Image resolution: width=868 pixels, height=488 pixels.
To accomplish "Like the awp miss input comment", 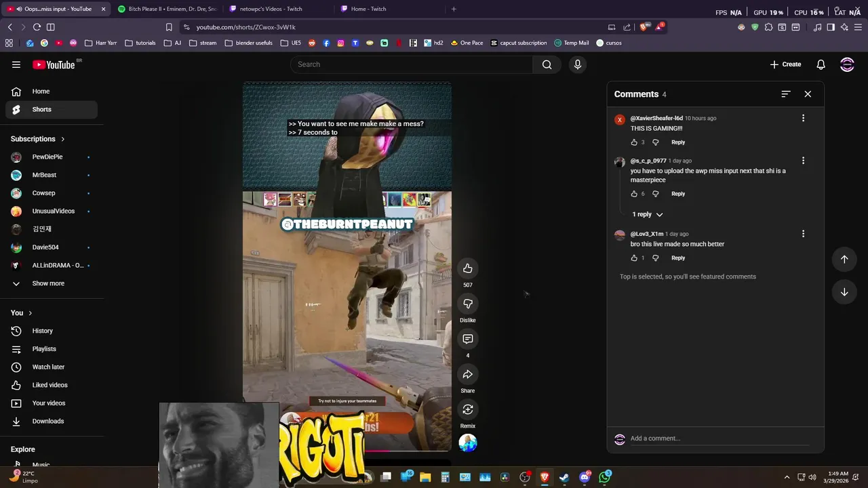I will 634,194.
